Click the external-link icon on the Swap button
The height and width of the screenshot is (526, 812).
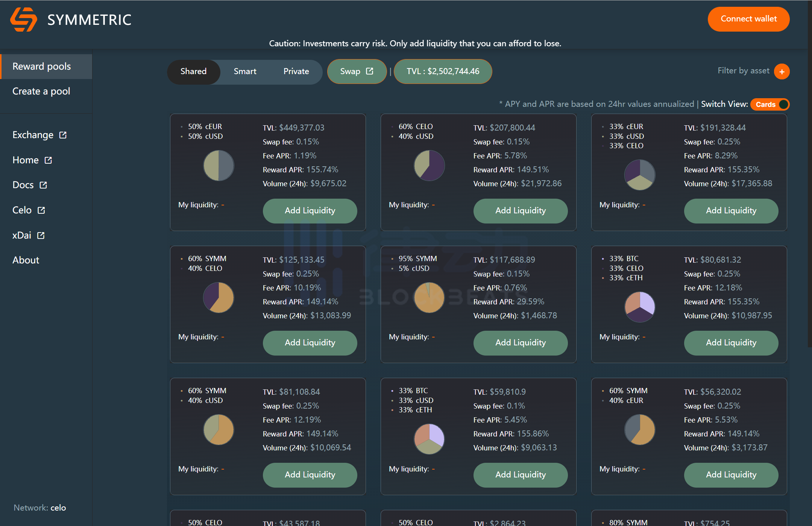(370, 71)
